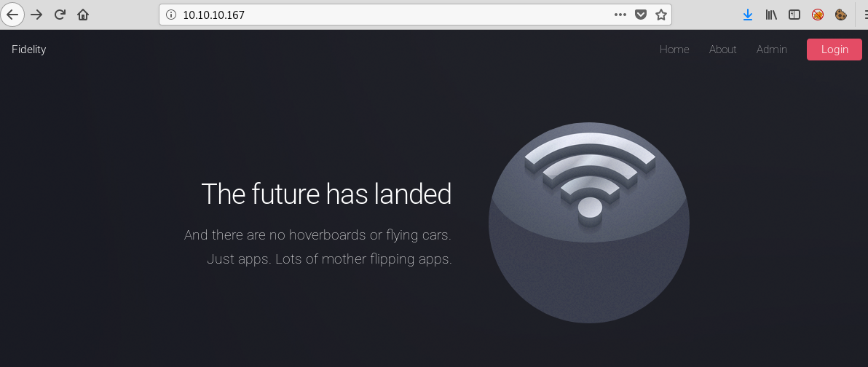Go to the Admin page link
Viewport: 868px width, 367px height.
point(772,50)
